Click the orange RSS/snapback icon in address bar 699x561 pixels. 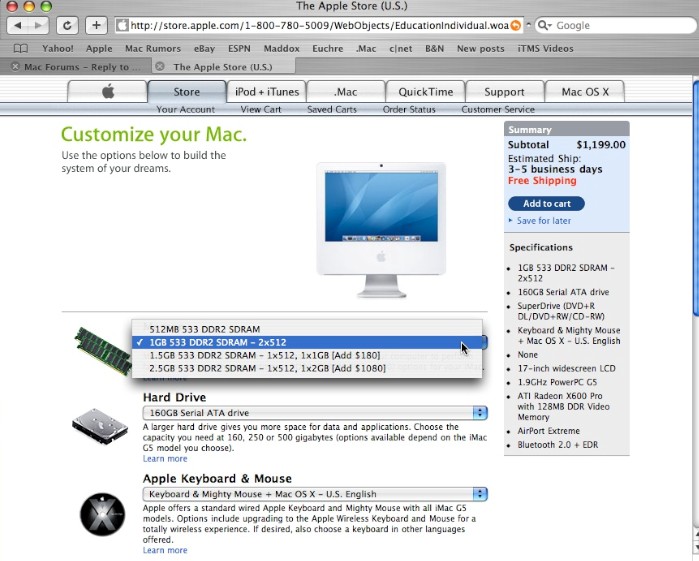(515, 25)
